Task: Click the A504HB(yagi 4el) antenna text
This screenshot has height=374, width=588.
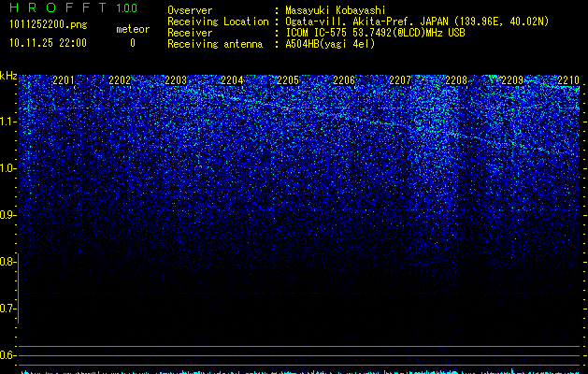Action: pyautogui.click(x=330, y=44)
